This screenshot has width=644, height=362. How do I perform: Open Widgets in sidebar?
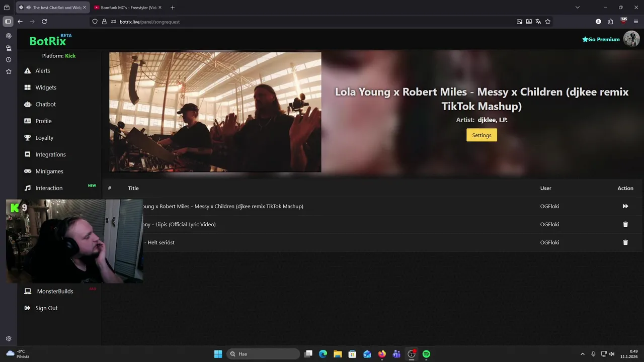(x=45, y=87)
